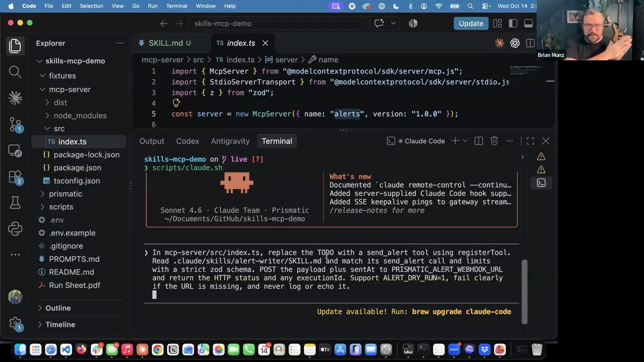Close the index.ts editor tab
Viewport: 644px width, 362px height.
(265, 43)
